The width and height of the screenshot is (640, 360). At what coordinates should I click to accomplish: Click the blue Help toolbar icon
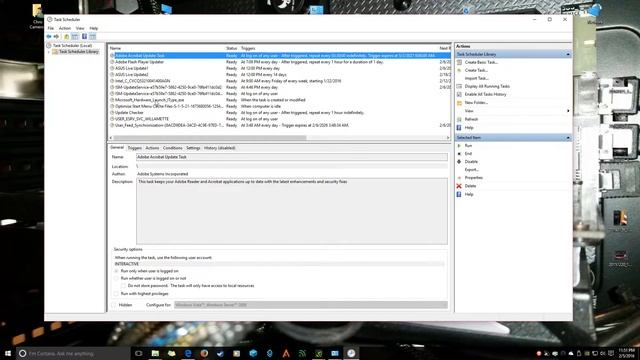coord(84,37)
